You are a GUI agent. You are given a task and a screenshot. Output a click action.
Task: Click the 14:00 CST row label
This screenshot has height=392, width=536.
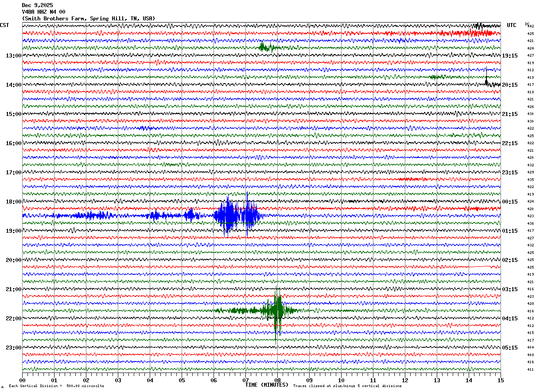pos(14,85)
